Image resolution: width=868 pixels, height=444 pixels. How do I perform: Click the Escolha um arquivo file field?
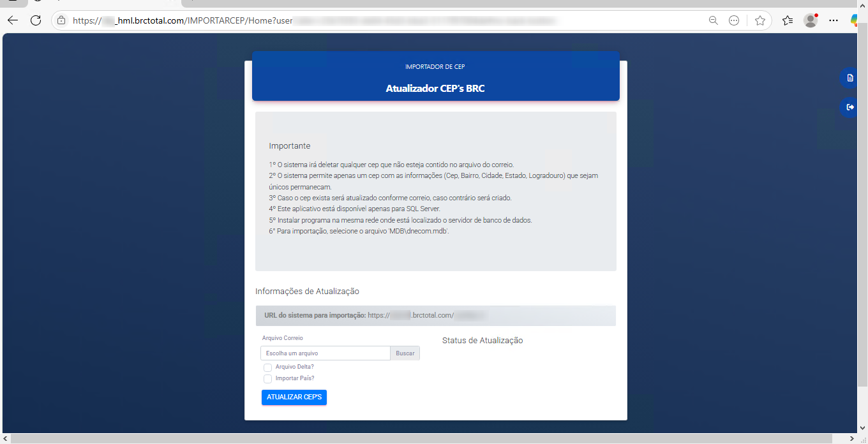325,353
